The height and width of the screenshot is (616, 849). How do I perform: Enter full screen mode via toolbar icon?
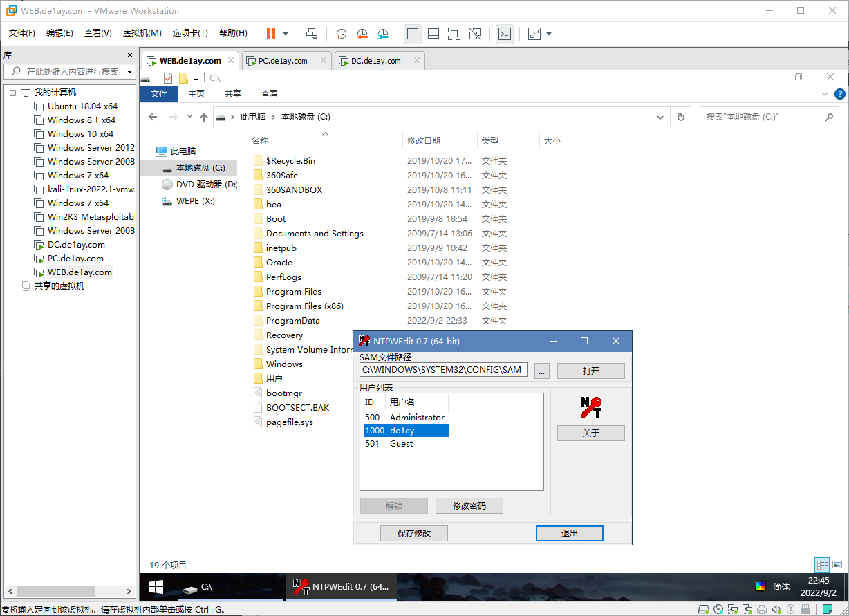point(454,33)
